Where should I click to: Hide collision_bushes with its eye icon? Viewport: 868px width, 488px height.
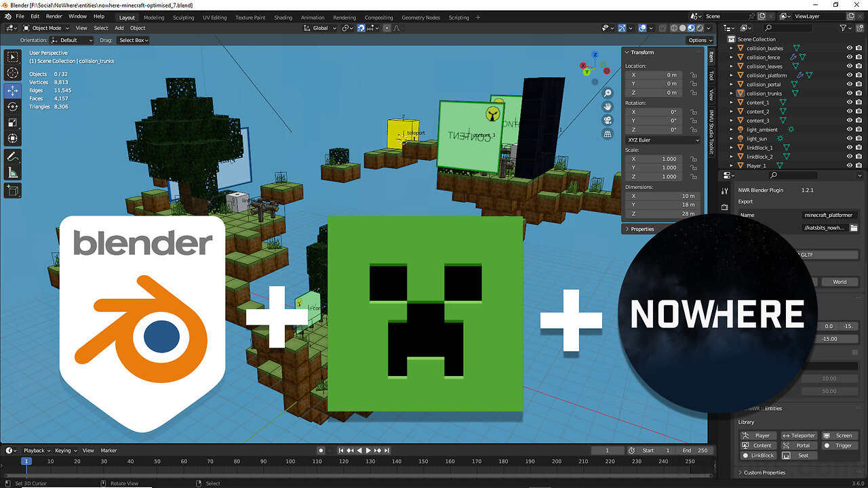click(850, 48)
